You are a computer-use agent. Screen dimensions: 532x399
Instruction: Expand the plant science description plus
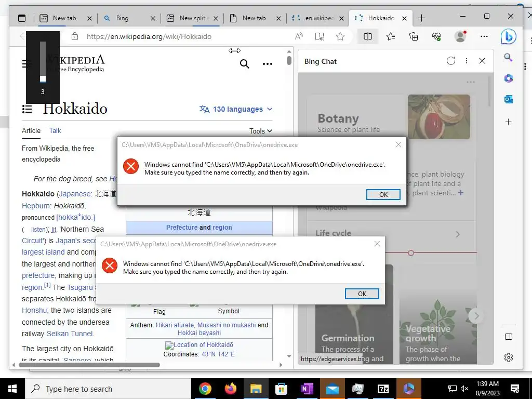point(460,193)
